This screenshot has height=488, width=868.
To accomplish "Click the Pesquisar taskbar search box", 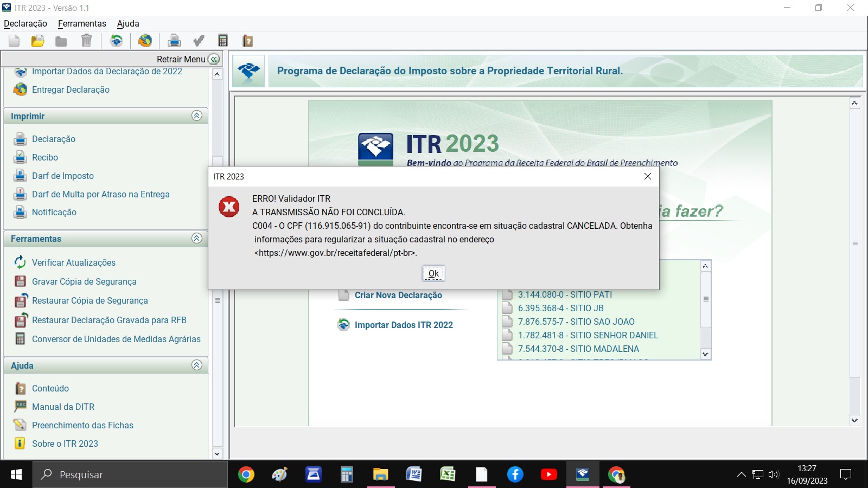I will click(x=130, y=474).
